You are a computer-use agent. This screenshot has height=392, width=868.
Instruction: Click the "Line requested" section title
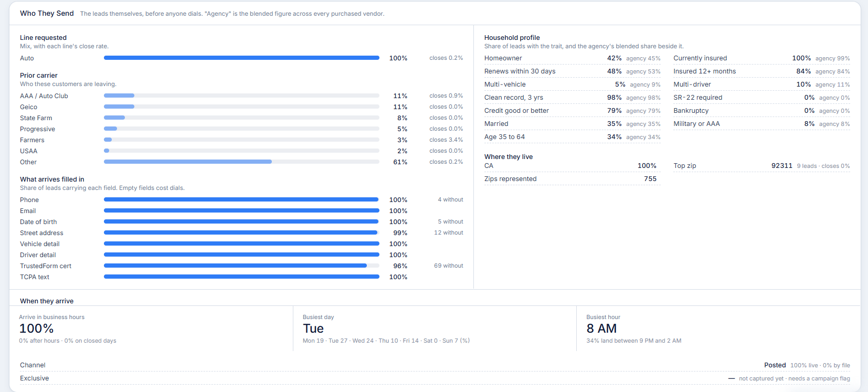click(x=43, y=38)
